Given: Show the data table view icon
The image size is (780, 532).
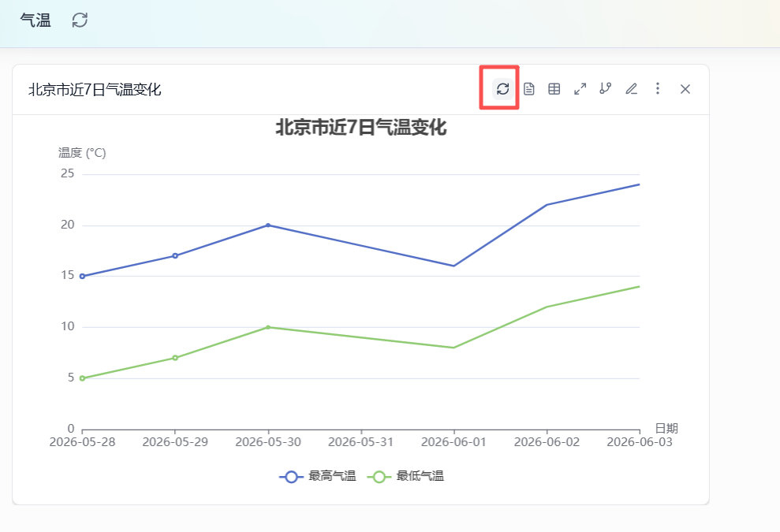Looking at the screenshot, I should [x=554, y=89].
